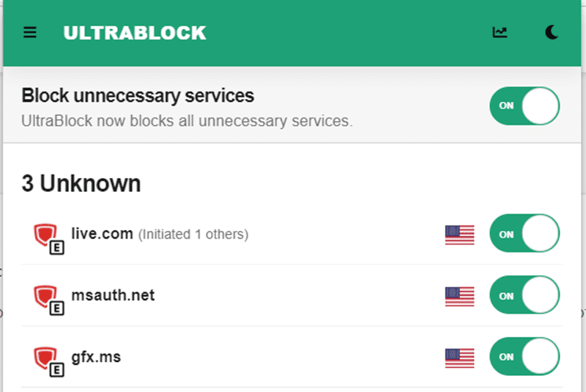Select the gfx.ms domain entry
The width and height of the screenshot is (586, 392).
click(96, 358)
